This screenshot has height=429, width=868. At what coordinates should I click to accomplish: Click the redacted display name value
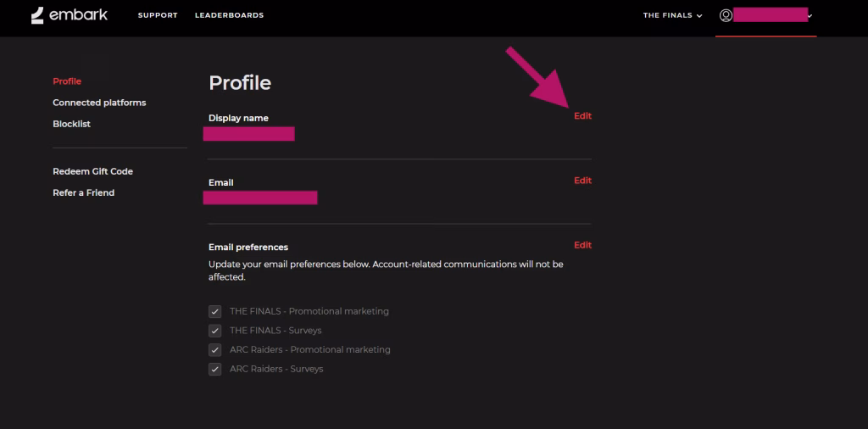tap(249, 134)
